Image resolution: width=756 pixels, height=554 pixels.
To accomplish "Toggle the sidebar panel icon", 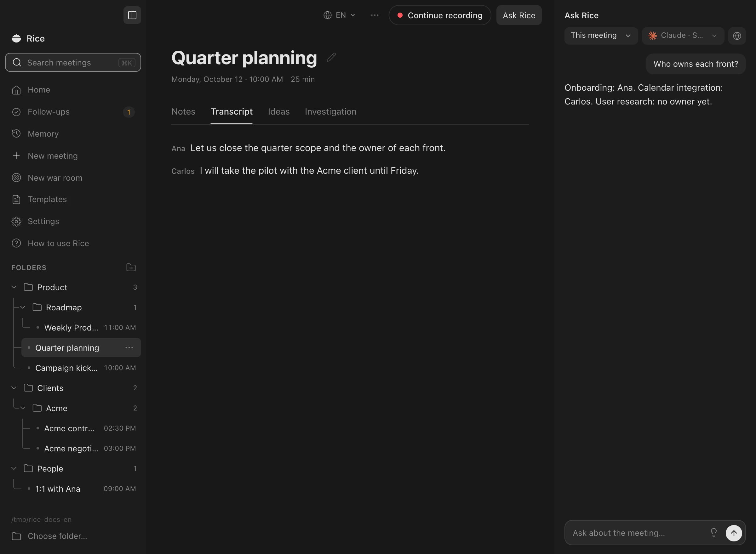I will click(x=132, y=15).
